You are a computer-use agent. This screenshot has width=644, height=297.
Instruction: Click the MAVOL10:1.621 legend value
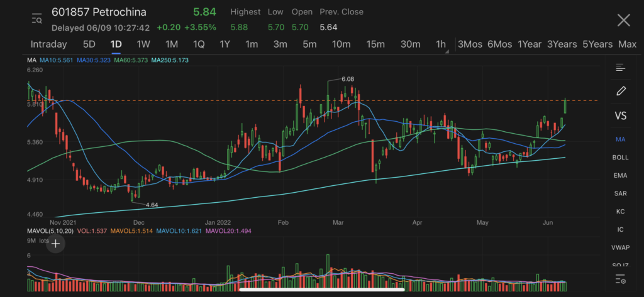179,231
